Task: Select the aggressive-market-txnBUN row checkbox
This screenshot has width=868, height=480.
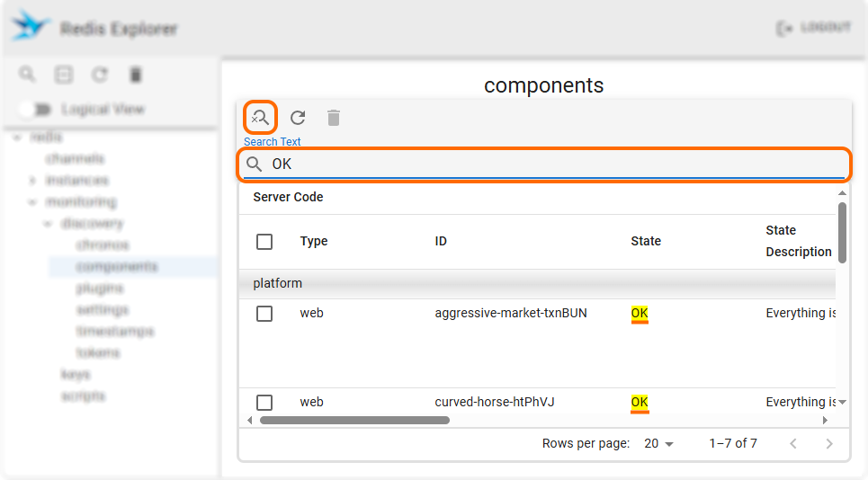Action: 264,314
